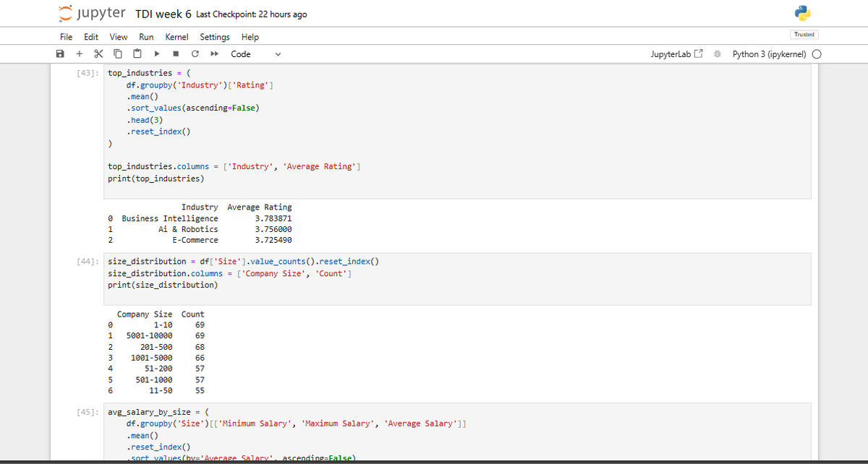Screen dimensions: 868x464
Task: Open the cell type Code dropdown
Action: pos(255,54)
